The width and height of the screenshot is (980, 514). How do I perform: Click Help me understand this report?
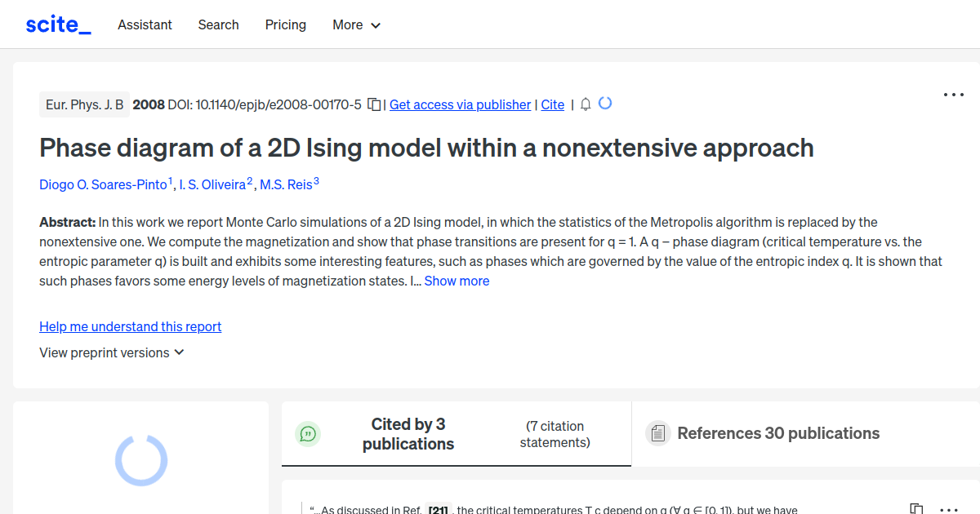click(130, 326)
